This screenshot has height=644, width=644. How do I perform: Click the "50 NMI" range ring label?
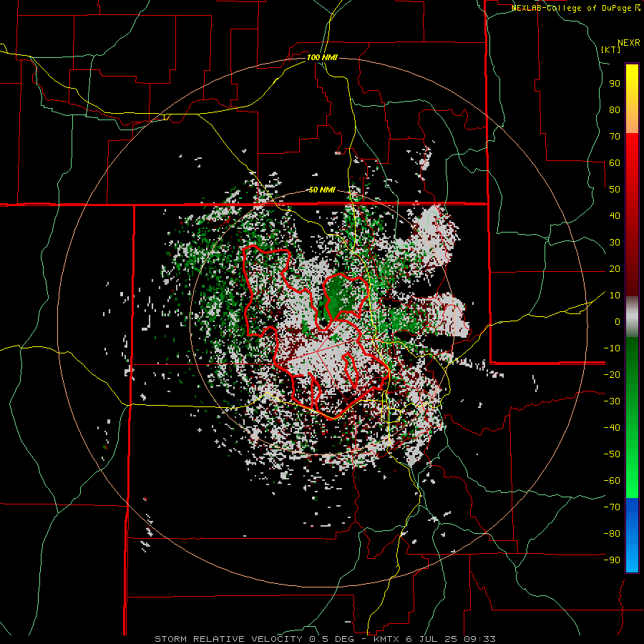[x=322, y=190]
